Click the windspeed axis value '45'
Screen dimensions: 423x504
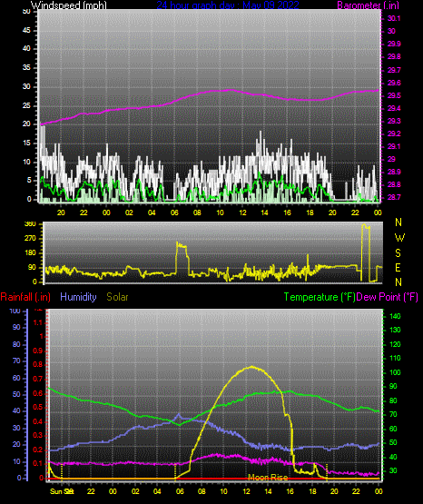pos(26,31)
